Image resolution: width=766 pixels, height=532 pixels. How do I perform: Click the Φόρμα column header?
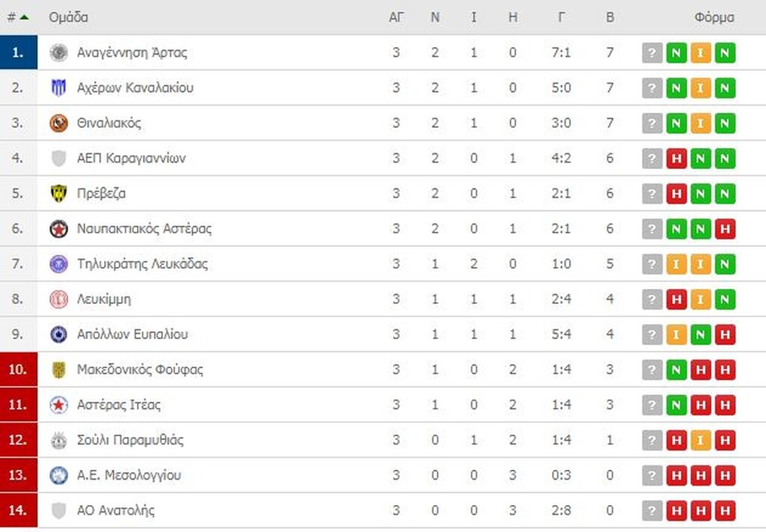(714, 17)
